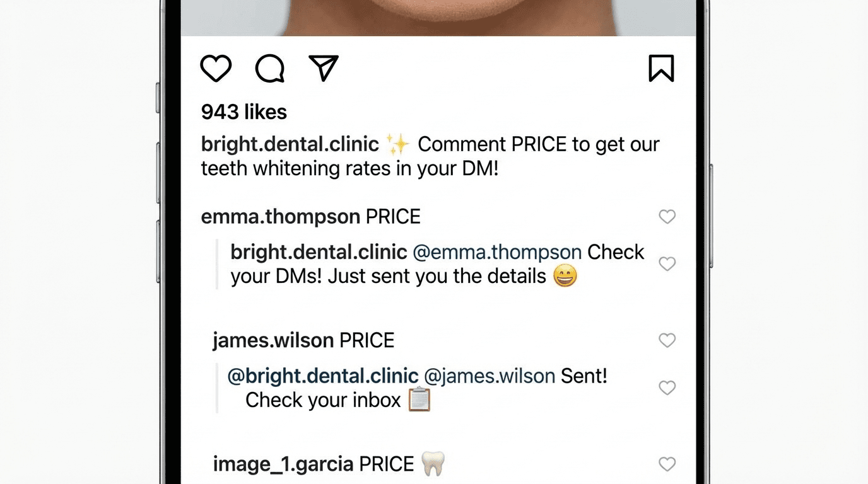
Task: Like the 'Sent! Check your inbox' reply
Action: [667, 388]
